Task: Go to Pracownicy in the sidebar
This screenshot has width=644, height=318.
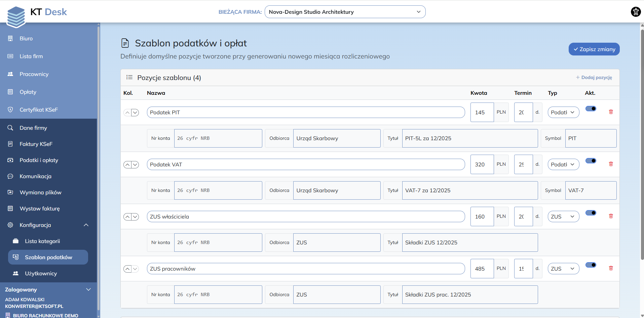Action: coord(34,74)
